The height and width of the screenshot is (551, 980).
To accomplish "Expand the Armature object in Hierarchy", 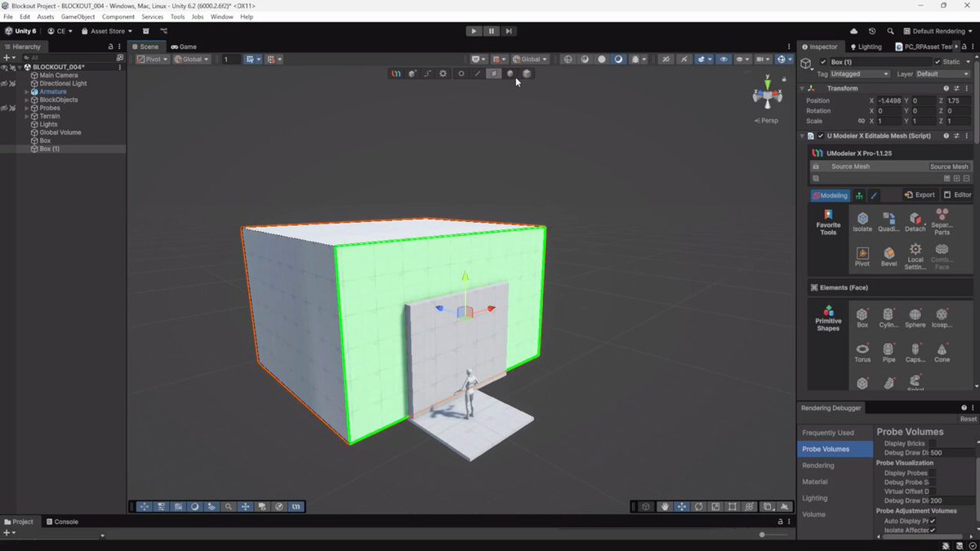I will point(27,91).
